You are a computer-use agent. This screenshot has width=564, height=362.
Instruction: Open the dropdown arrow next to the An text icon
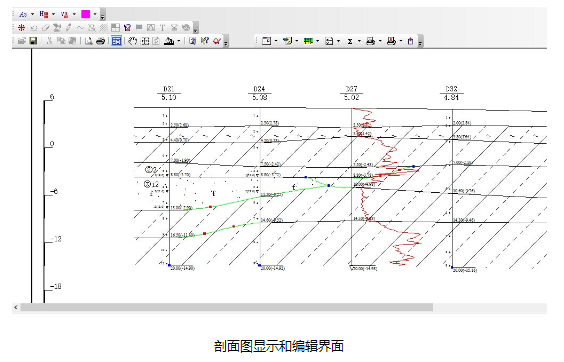(x=32, y=14)
